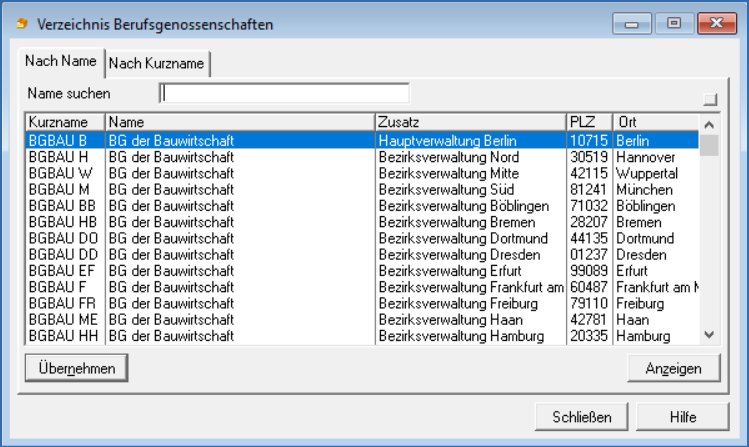Select the BGBAU HB row

[x=362, y=222]
